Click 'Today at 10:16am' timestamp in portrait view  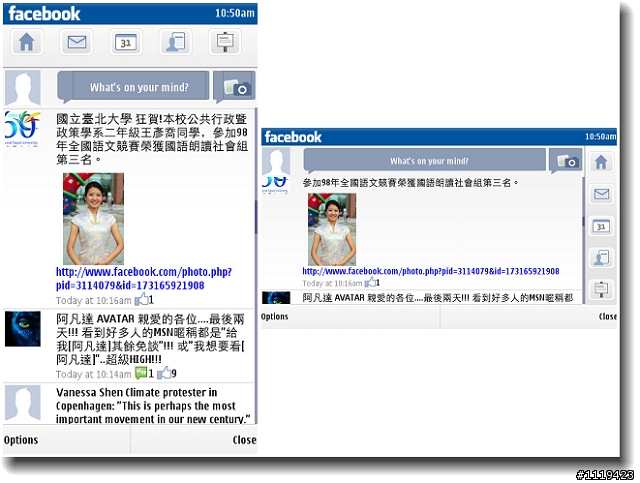click(93, 300)
